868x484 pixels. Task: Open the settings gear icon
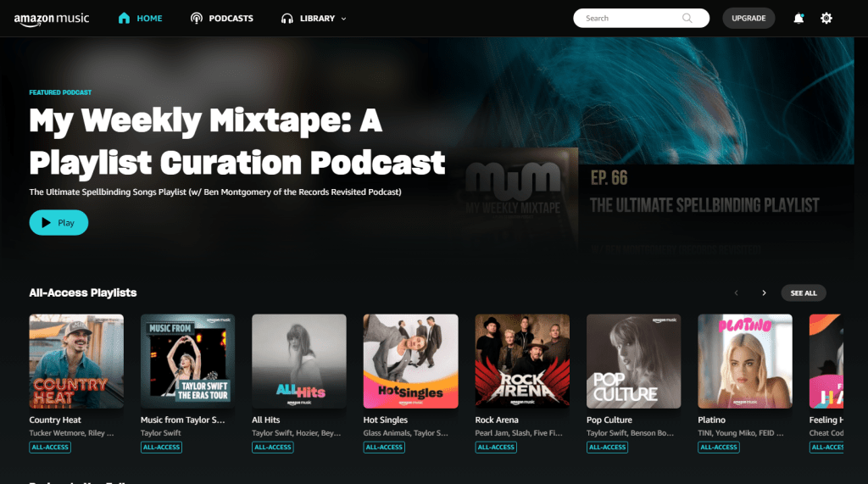[x=826, y=18]
